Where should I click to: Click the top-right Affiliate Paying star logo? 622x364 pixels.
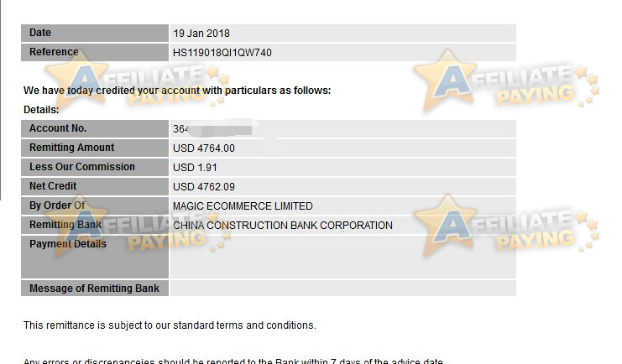(506, 81)
